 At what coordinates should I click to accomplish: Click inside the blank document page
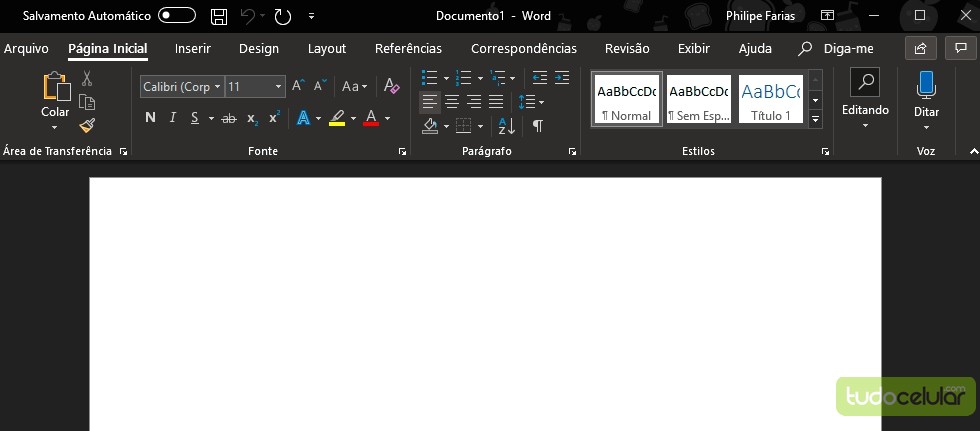point(485,300)
